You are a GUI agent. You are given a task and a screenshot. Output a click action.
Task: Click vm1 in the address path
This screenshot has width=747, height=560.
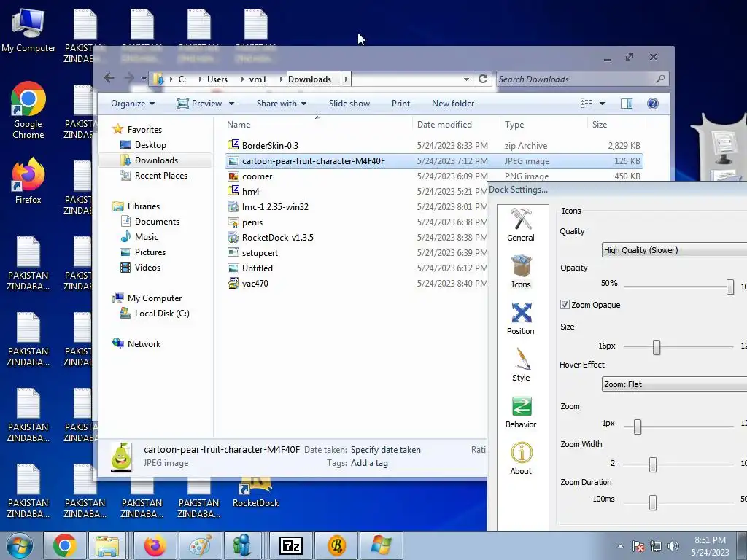pos(258,79)
